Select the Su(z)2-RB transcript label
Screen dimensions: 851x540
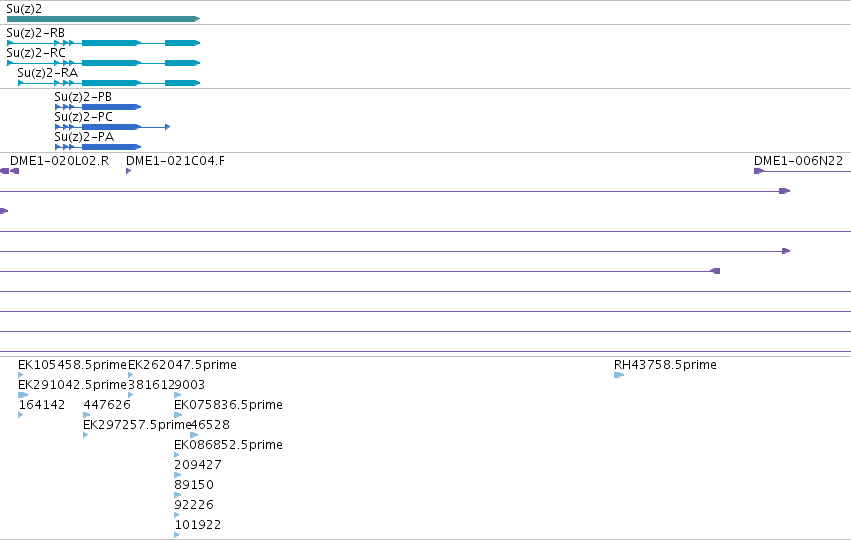point(35,33)
